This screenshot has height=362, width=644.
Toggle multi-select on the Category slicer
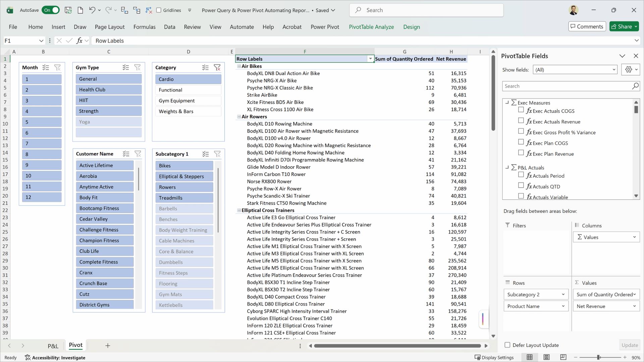click(x=206, y=67)
